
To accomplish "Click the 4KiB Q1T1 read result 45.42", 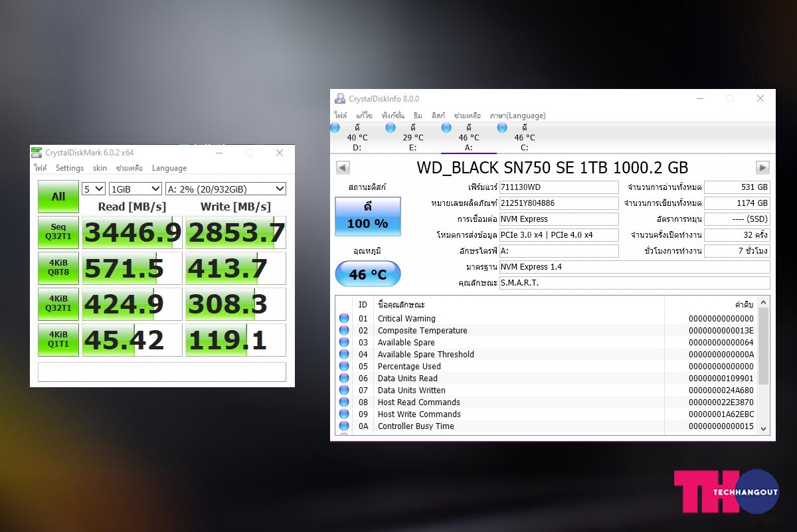I will click(x=132, y=340).
